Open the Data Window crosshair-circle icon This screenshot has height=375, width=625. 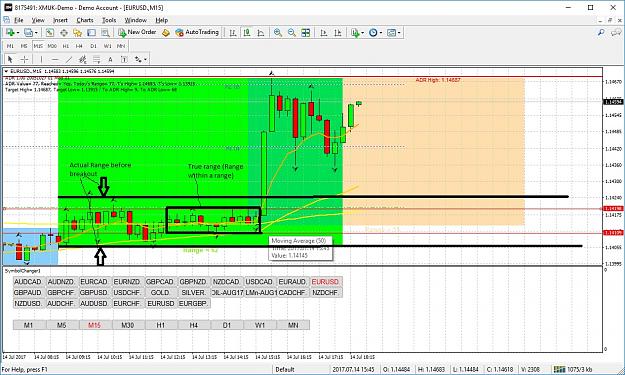coord(63,33)
